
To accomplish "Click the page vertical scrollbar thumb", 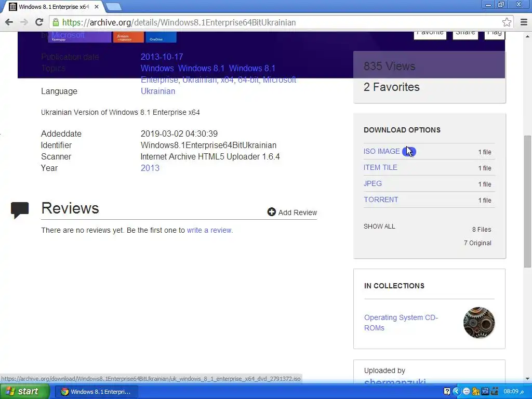I will point(527,202).
